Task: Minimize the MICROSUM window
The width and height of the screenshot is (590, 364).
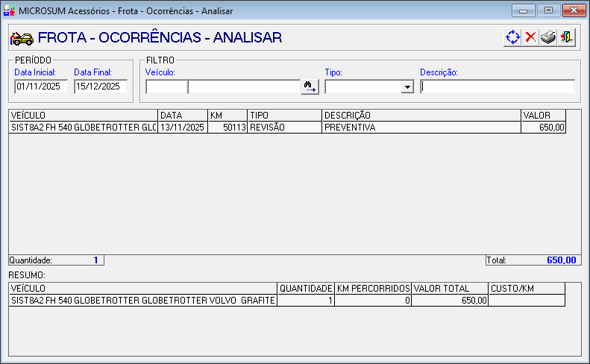Action: point(524,10)
